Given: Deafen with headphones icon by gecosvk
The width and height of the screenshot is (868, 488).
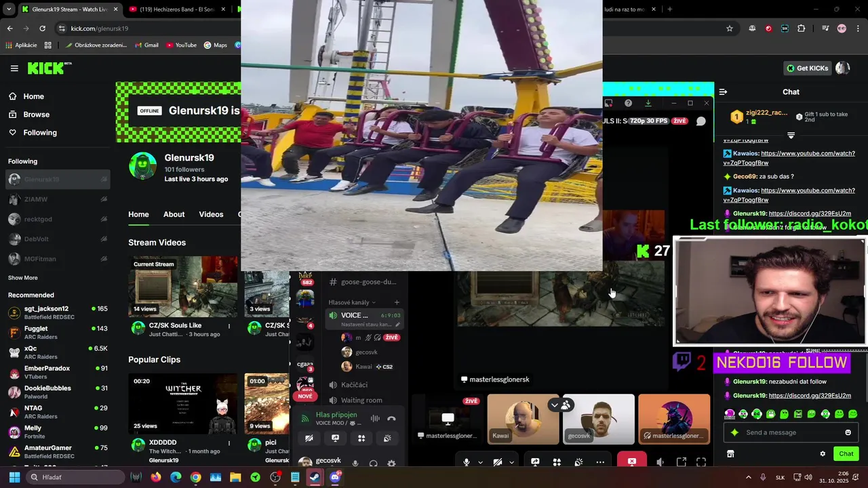Looking at the screenshot, I should (373, 464).
